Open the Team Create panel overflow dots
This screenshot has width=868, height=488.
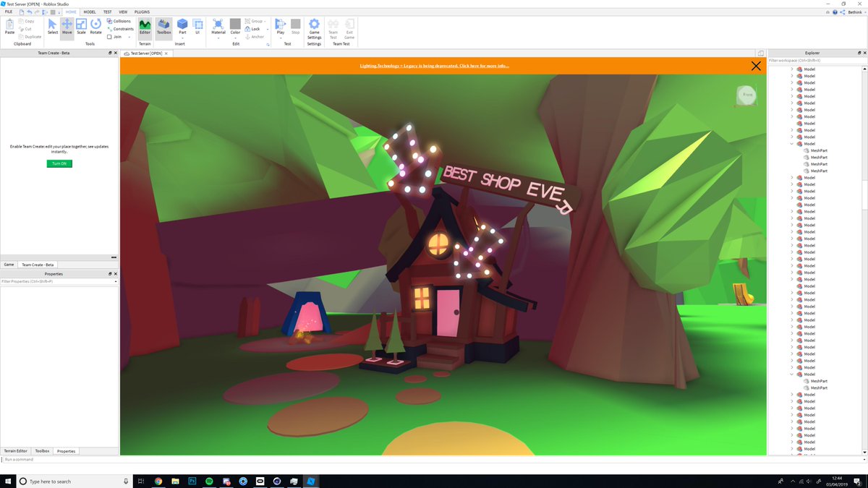click(114, 257)
